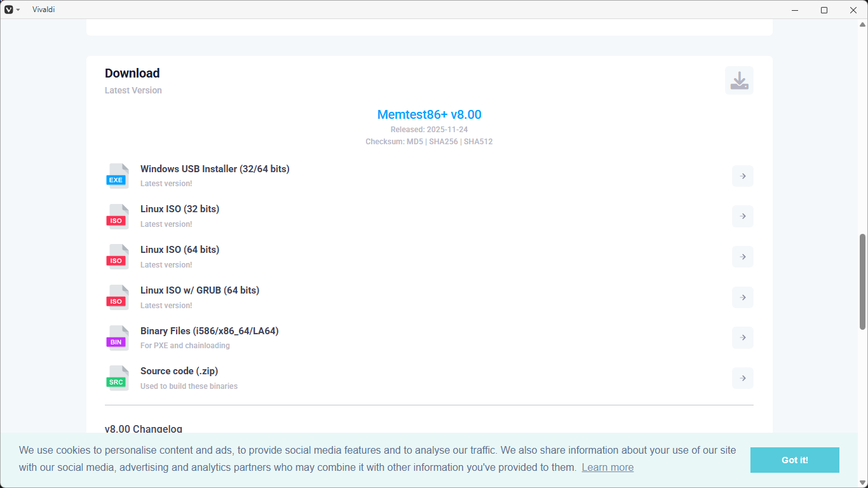Click the Latest Version subtitle under Download
The height and width of the screenshot is (488, 868).
click(133, 90)
